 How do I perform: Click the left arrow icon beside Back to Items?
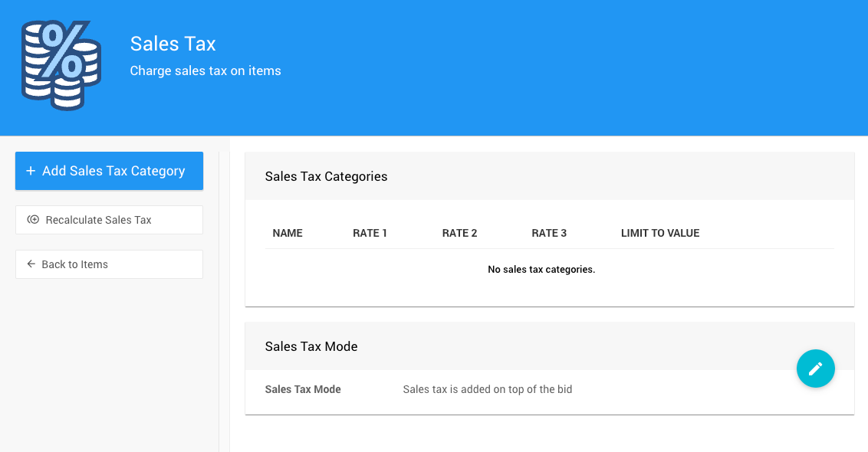click(x=31, y=264)
